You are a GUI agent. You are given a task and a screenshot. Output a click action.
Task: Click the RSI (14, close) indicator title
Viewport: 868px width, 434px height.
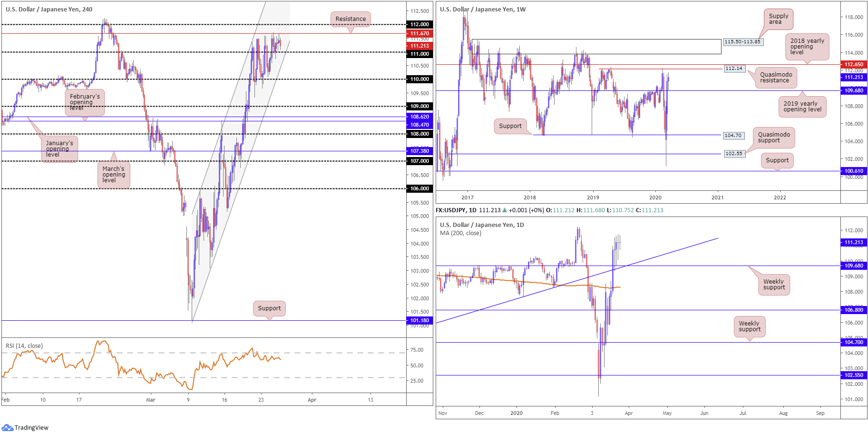24,346
